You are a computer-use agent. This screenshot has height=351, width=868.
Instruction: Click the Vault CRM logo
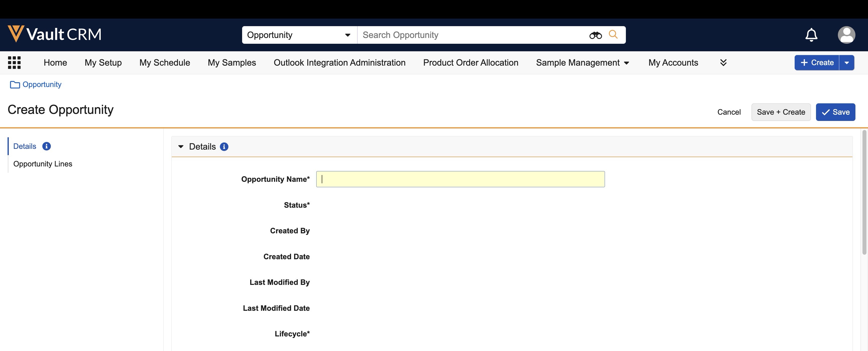click(55, 34)
